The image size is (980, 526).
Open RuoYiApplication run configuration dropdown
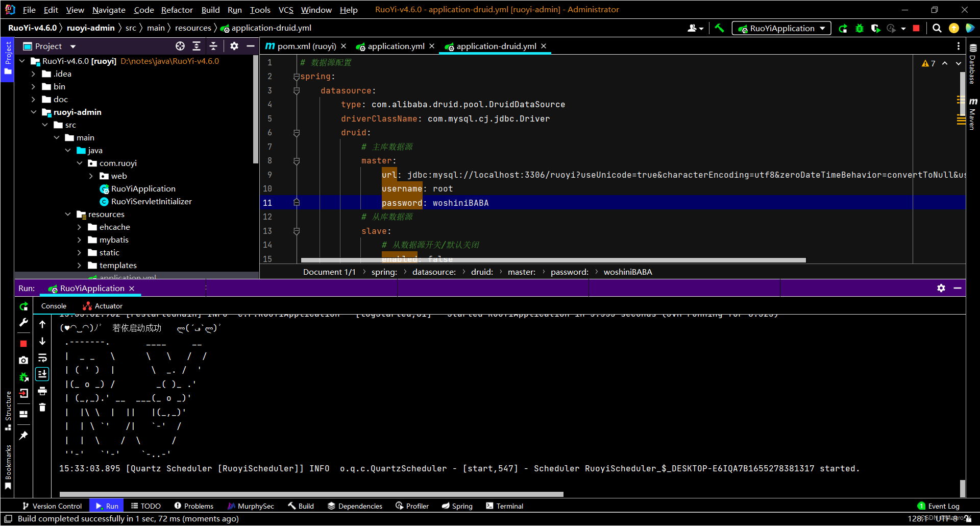781,28
